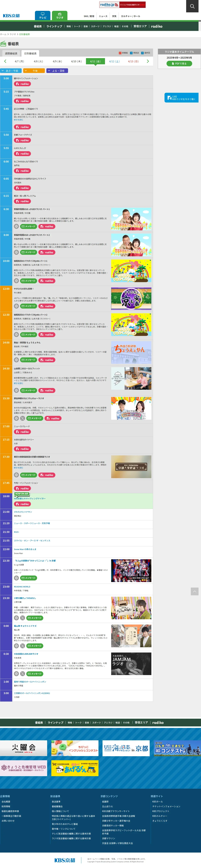Open the さわたけとハナキン program link
Screen dimensions: 201x868
[x=23, y=512]
